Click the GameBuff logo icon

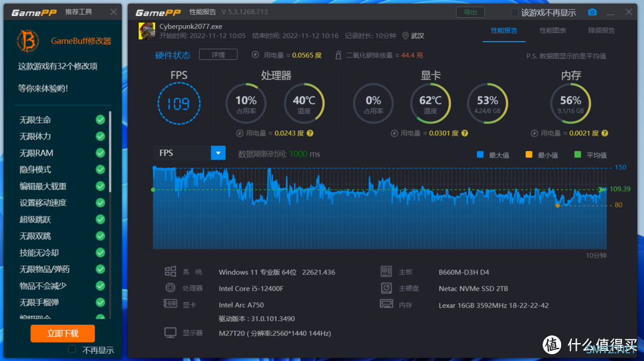28,41
